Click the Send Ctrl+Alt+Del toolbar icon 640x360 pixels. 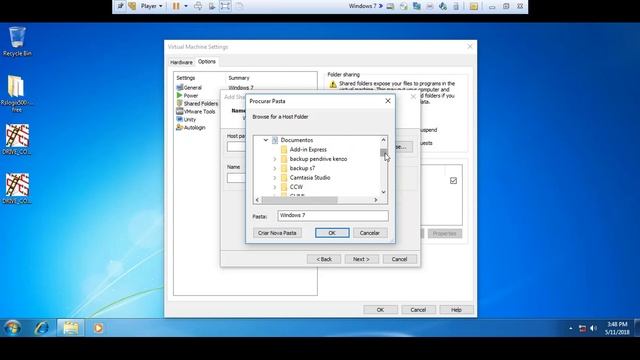click(x=198, y=6)
